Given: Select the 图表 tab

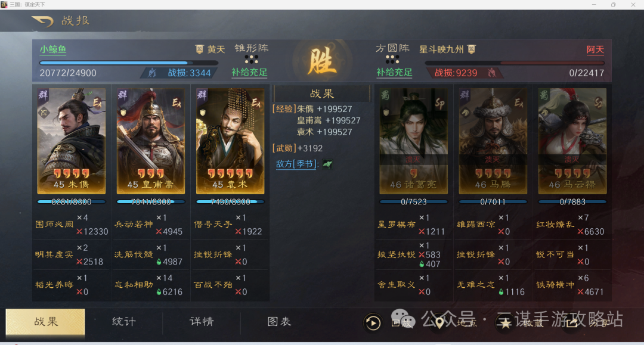Looking at the screenshot, I should pos(279,322).
